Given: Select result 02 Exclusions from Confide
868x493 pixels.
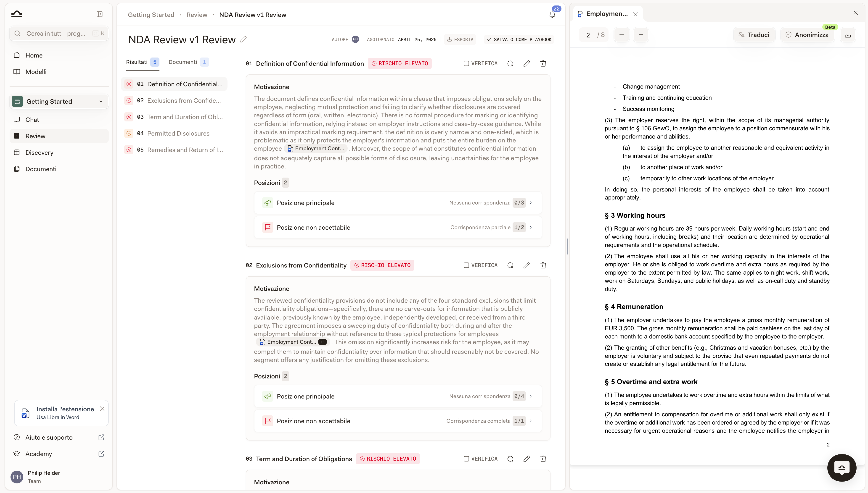Looking at the screenshot, I should click(x=174, y=101).
